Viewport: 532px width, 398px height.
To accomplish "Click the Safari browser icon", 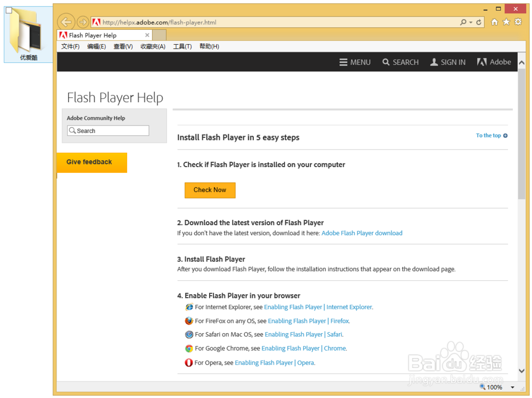I will 189,335.
